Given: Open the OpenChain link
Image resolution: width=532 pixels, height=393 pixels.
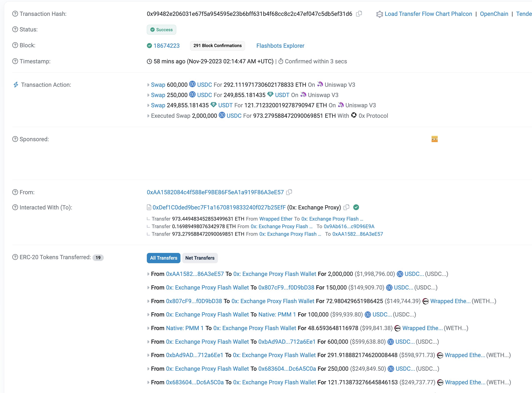Looking at the screenshot, I should [x=494, y=14].
